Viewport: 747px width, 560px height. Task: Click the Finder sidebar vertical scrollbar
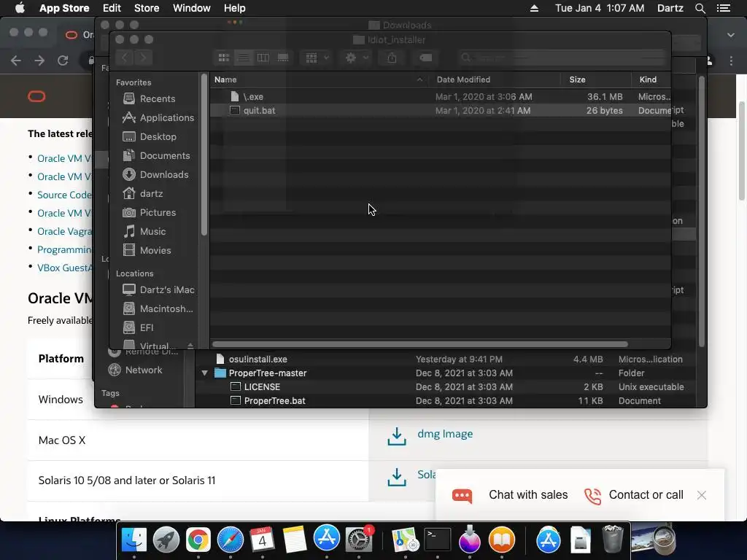coord(204,155)
